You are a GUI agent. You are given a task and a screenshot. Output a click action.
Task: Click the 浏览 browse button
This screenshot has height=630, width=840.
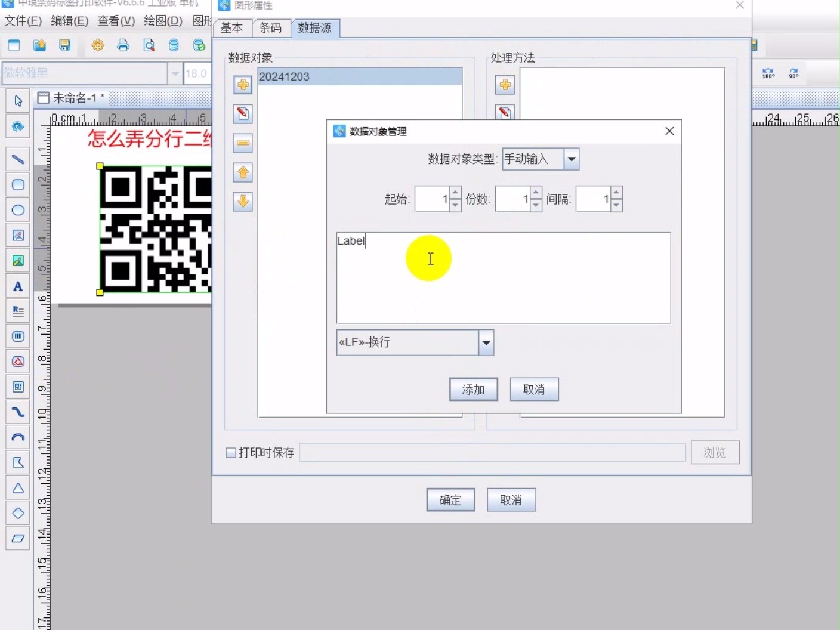pos(715,453)
